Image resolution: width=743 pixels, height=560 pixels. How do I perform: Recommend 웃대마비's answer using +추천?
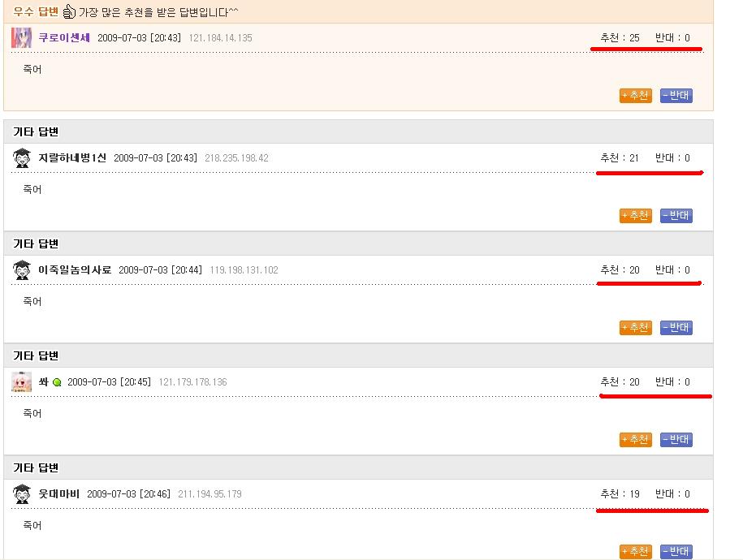[635, 552]
